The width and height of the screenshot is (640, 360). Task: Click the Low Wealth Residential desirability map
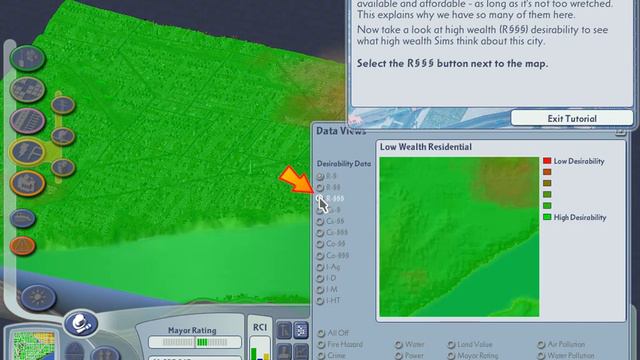click(x=459, y=237)
